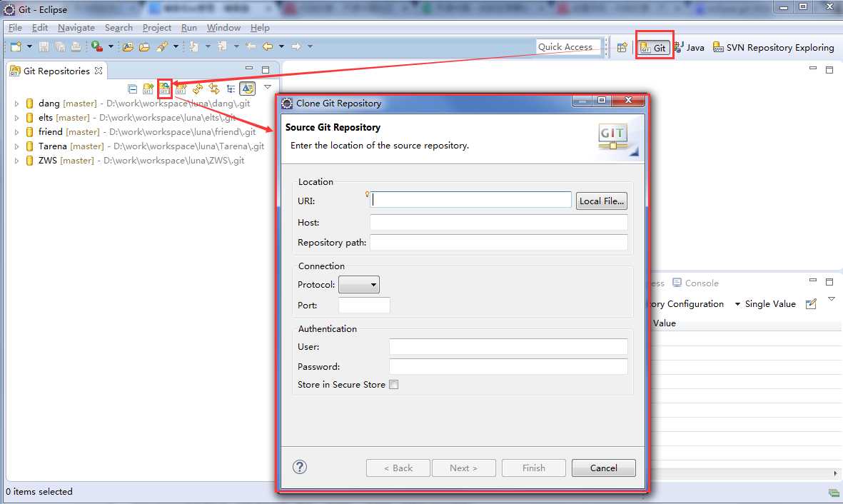Toggle Link with Selection arrows icon
This screenshot has width=843, height=504.
(x=214, y=89)
